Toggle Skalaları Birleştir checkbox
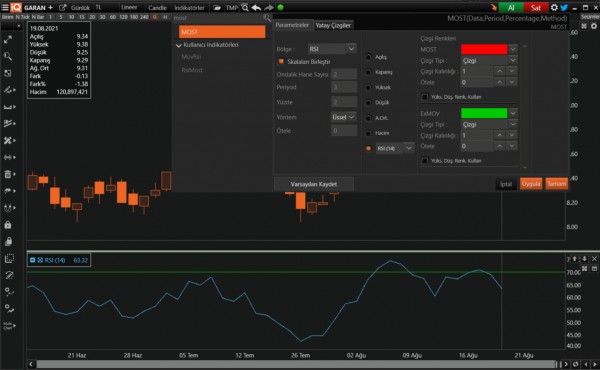This screenshot has width=600, height=370. coord(281,61)
